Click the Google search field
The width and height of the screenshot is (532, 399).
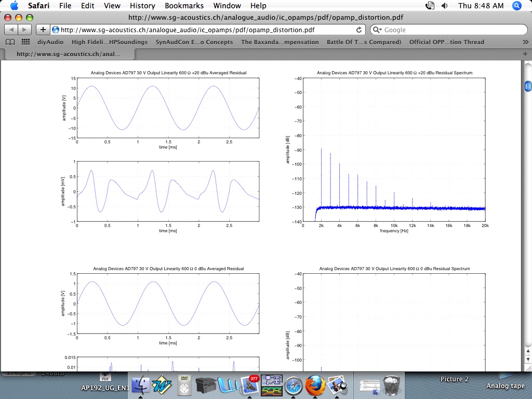click(x=448, y=30)
